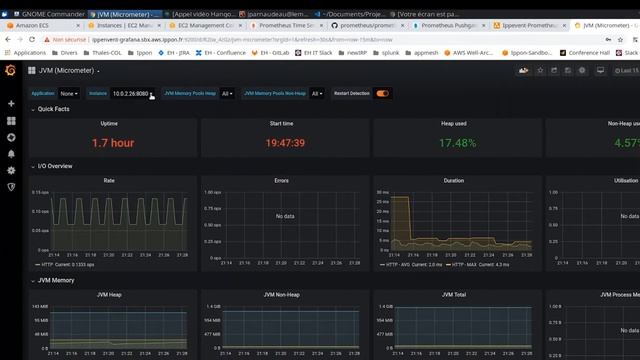The width and height of the screenshot is (640, 360).
Task: Open the AWS Well-Arc... bookmark
Action: pos(469,53)
